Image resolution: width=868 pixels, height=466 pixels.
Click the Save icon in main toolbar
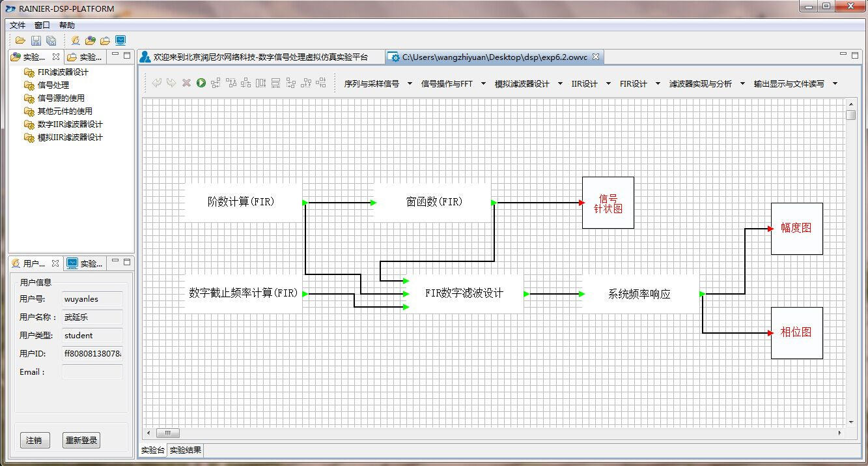[x=36, y=40]
